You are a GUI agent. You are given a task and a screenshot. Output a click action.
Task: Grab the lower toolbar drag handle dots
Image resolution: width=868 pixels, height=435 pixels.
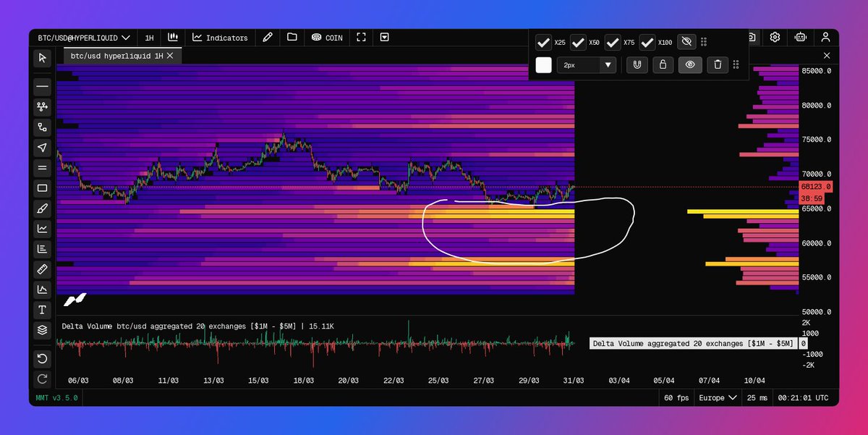pos(736,64)
